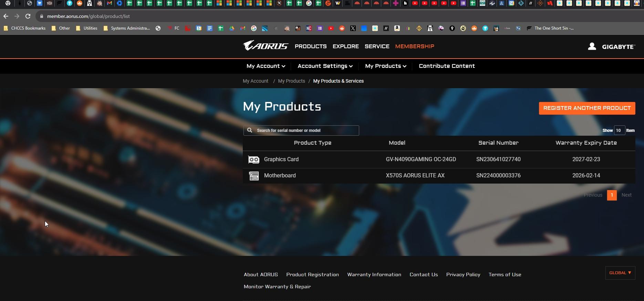The width and height of the screenshot is (644, 301).
Task: Open the Gmail bookmark icon
Action: pyautogui.click(x=243, y=28)
